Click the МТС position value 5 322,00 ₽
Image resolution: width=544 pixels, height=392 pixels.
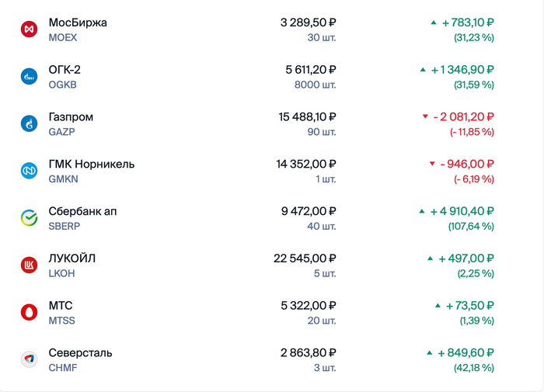(x=308, y=306)
